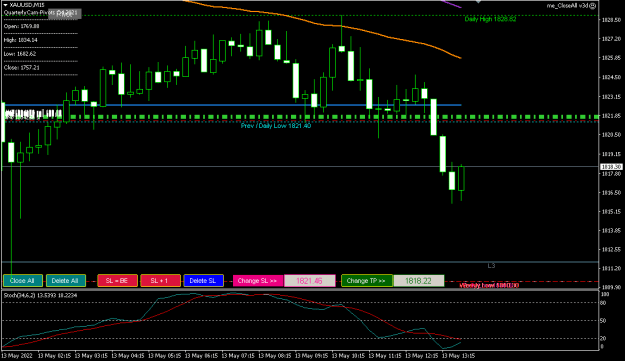
Task: Select the me_CloseAll v3d expert label
Action: (x=567, y=6)
